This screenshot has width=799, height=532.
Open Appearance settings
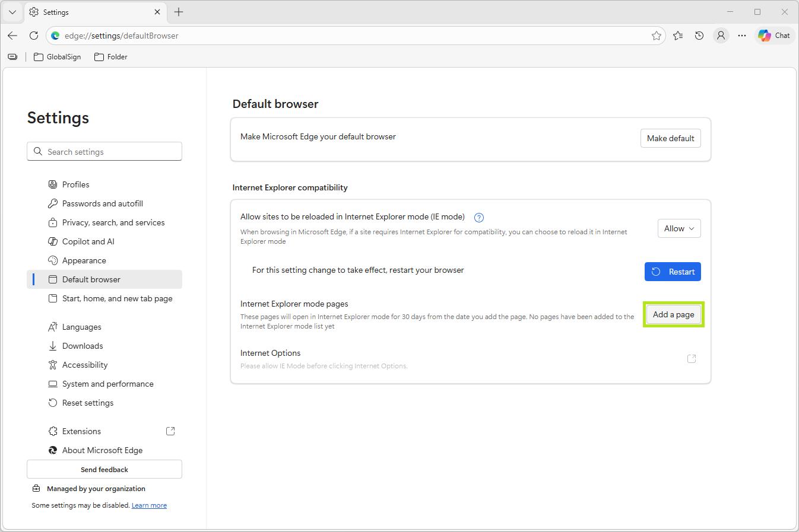pyautogui.click(x=104, y=260)
